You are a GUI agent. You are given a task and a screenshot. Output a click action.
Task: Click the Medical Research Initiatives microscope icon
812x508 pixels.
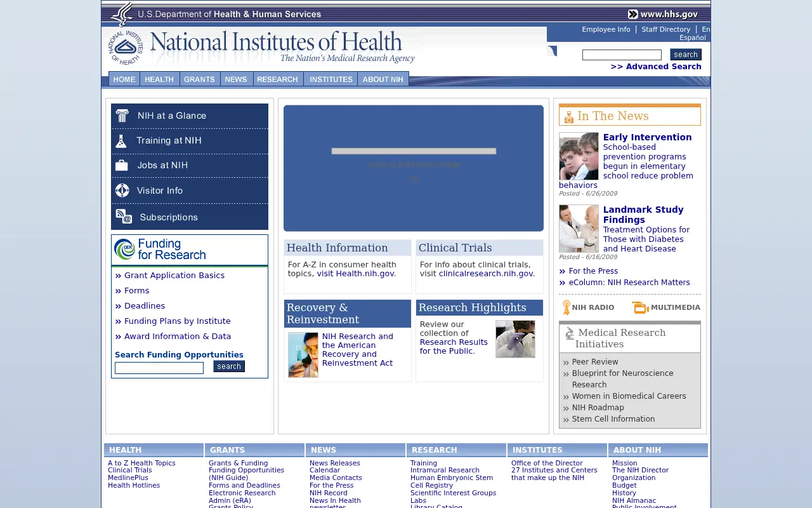[570, 333]
